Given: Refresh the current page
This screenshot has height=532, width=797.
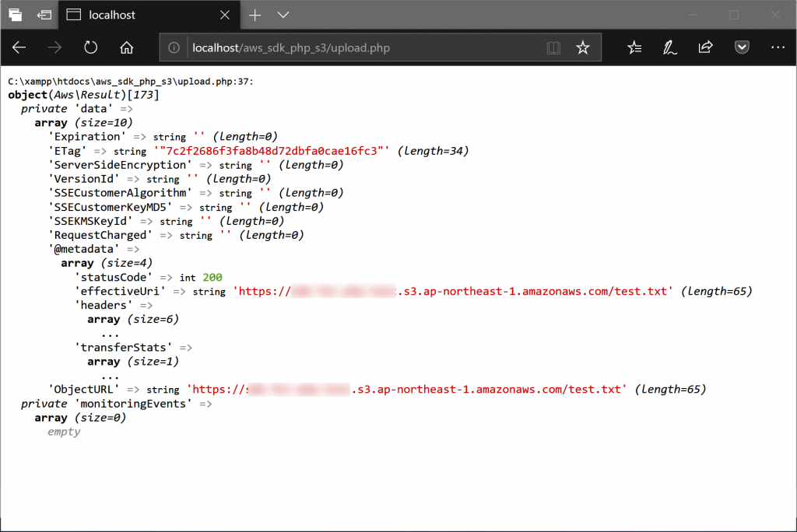Looking at the screenshot, I should (x=90, y=47).
